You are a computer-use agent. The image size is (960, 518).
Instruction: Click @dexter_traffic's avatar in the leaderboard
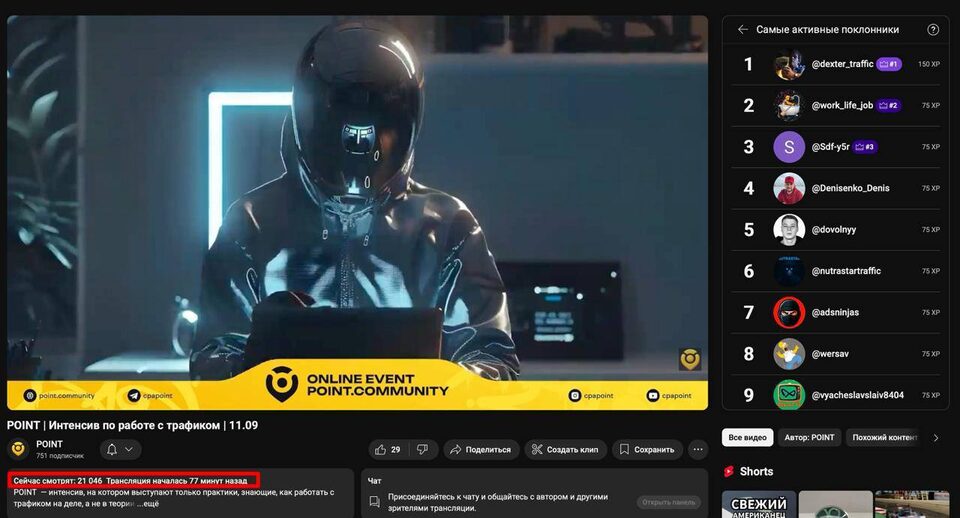[789, 64]
